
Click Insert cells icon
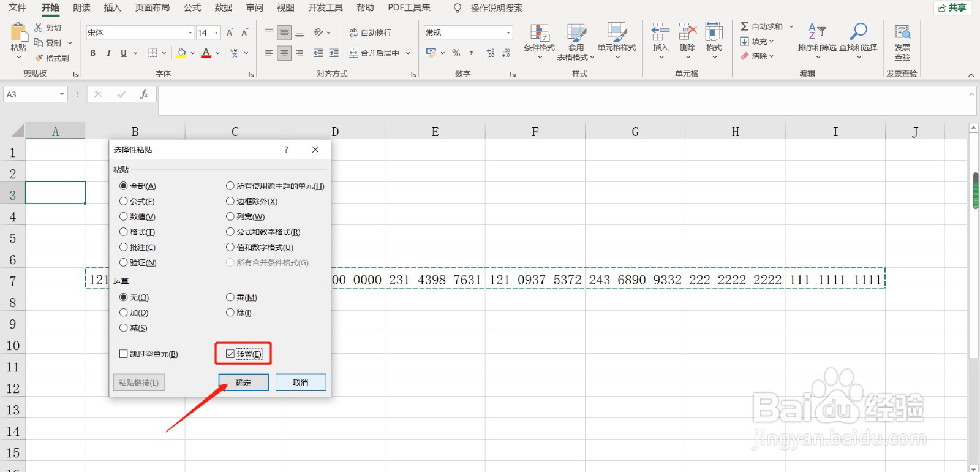(x=660, y=32)
